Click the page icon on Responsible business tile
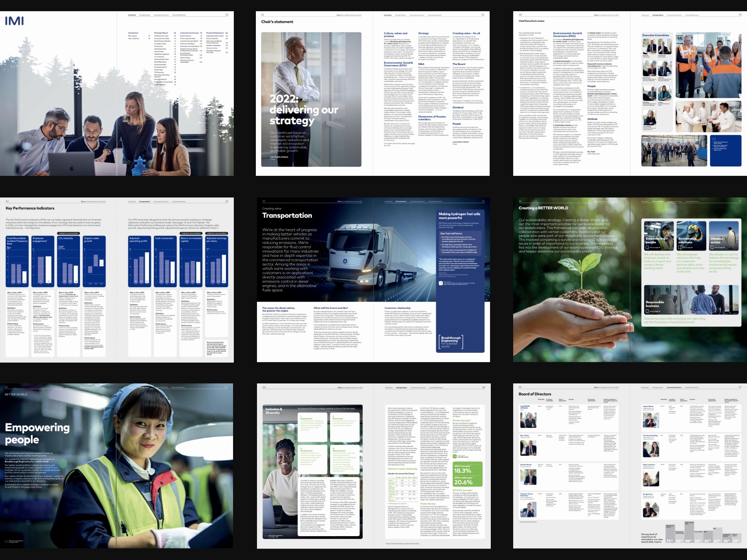 pos(647,311)
